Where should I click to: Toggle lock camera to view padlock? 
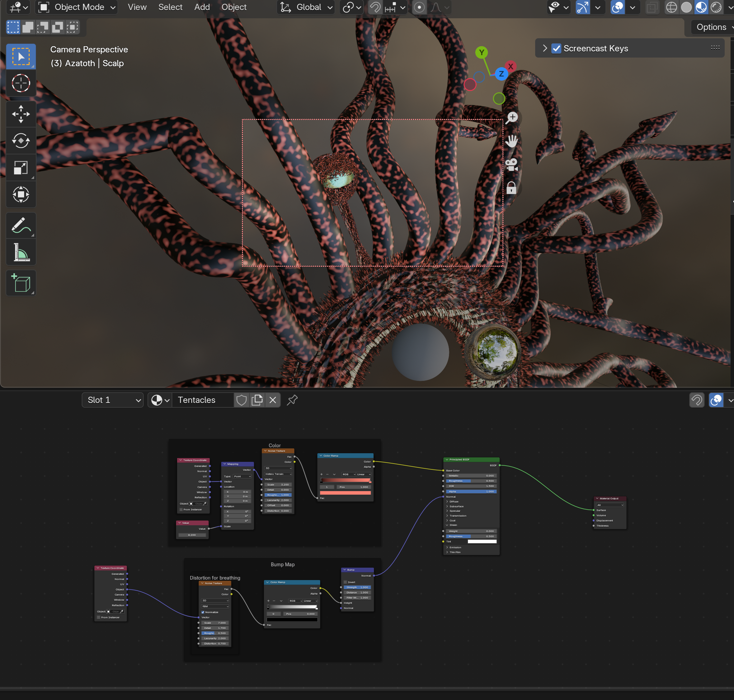512,188
